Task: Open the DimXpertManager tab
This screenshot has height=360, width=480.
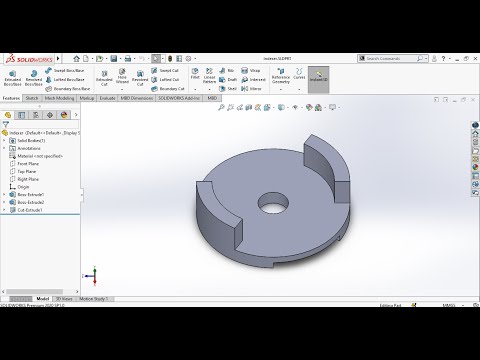Action: [50, 115]
